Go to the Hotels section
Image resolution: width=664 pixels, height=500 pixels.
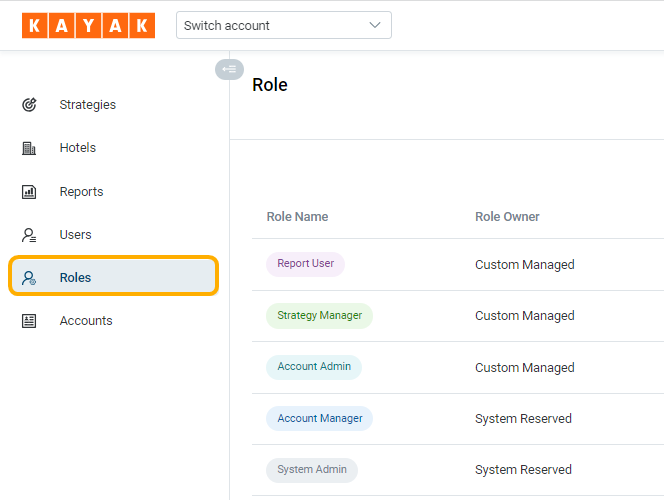tap(78, 148)
